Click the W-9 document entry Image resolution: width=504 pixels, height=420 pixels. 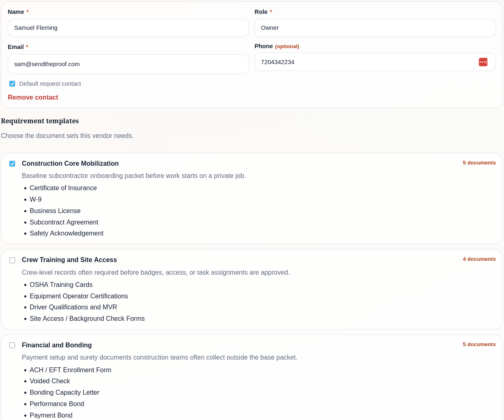click(x=36, y=200)
